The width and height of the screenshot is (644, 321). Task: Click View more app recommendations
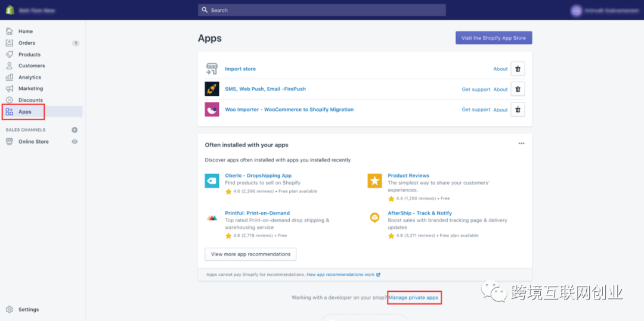(x=250, y=254)
